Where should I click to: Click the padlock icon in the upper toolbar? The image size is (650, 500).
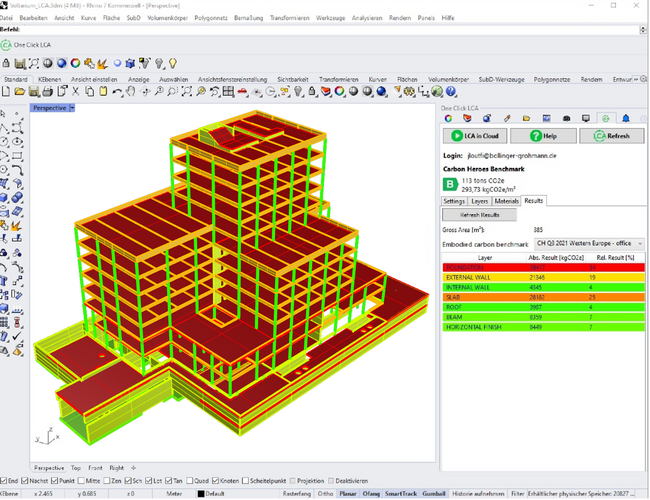coord(6,63)
